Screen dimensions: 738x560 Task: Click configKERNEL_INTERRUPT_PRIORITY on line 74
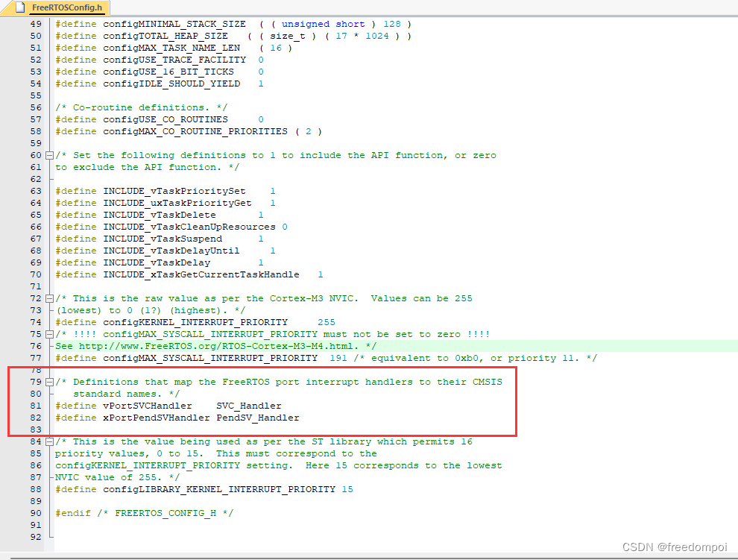195,322
